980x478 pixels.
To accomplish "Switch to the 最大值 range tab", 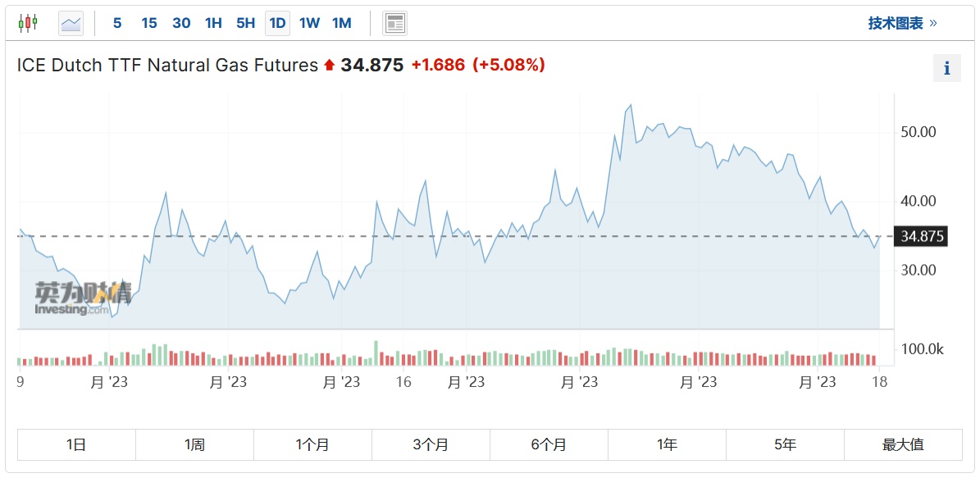I will tap(903, 444).
